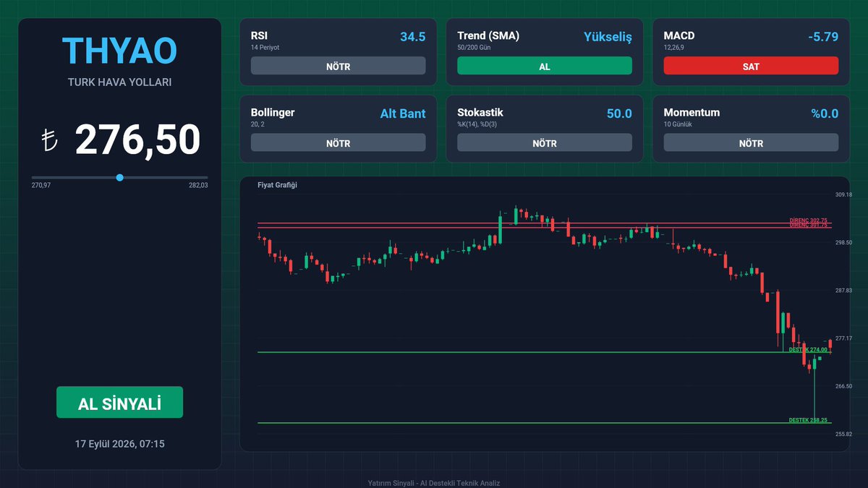Click the MACD value -5.79
Image resolution: width=868 pixels, height=488 pixels.
823,36
